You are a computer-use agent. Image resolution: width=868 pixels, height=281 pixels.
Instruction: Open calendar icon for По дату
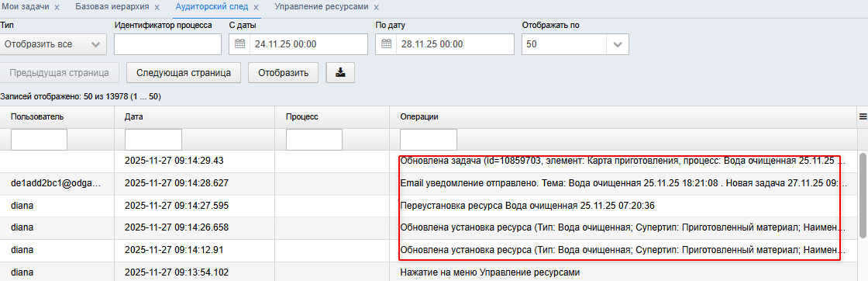pos(387,44)
